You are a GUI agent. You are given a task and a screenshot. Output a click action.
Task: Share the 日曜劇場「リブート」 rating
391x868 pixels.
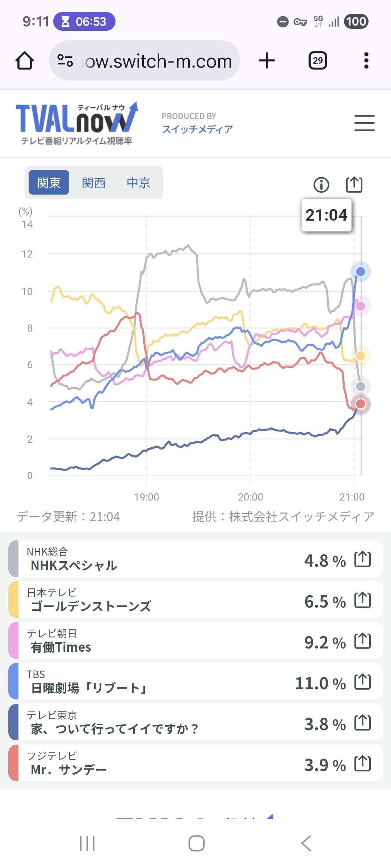click(362, 682)
